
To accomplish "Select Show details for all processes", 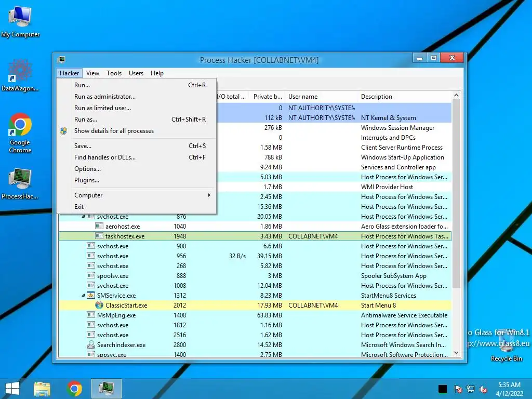I will coord(137,131).
